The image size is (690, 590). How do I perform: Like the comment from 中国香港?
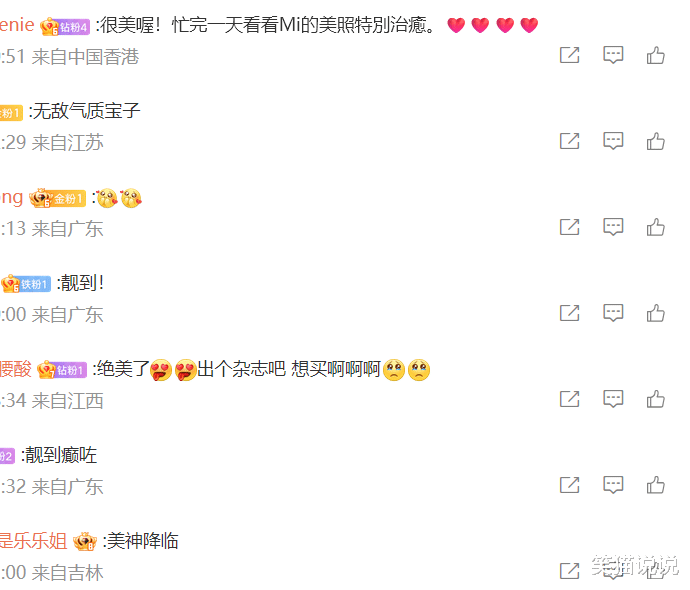[655, 55]
